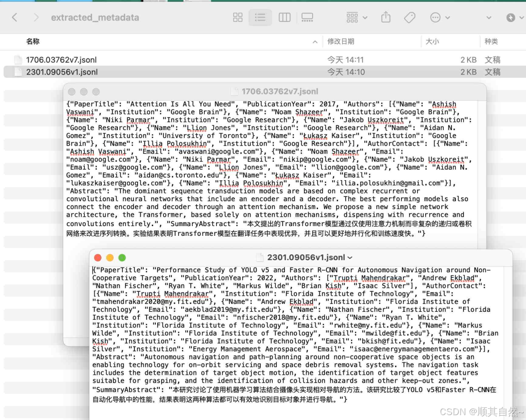
Task: Close the 2301.09056v1.jsonl window
Action: tap(97, 258)
